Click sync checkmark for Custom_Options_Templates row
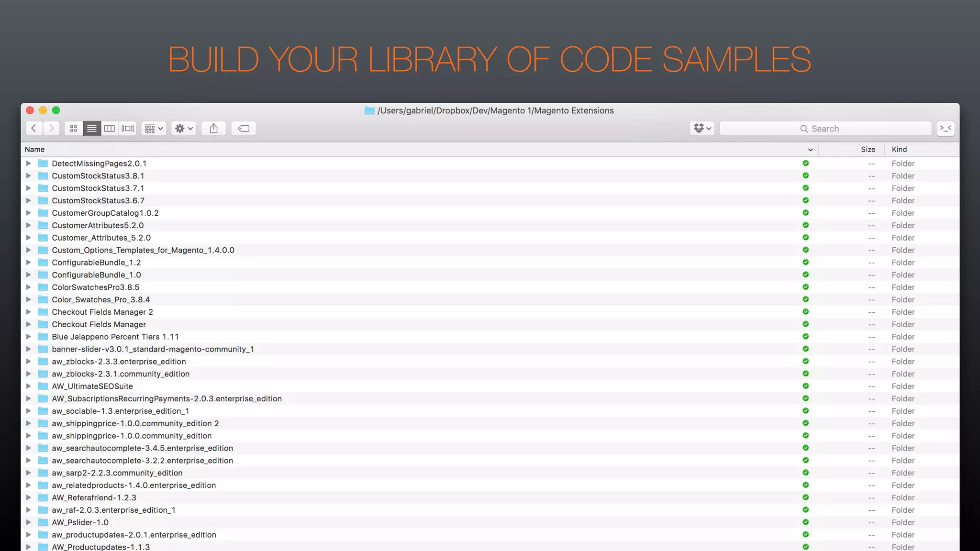The image size is (980, 551). 806,250
